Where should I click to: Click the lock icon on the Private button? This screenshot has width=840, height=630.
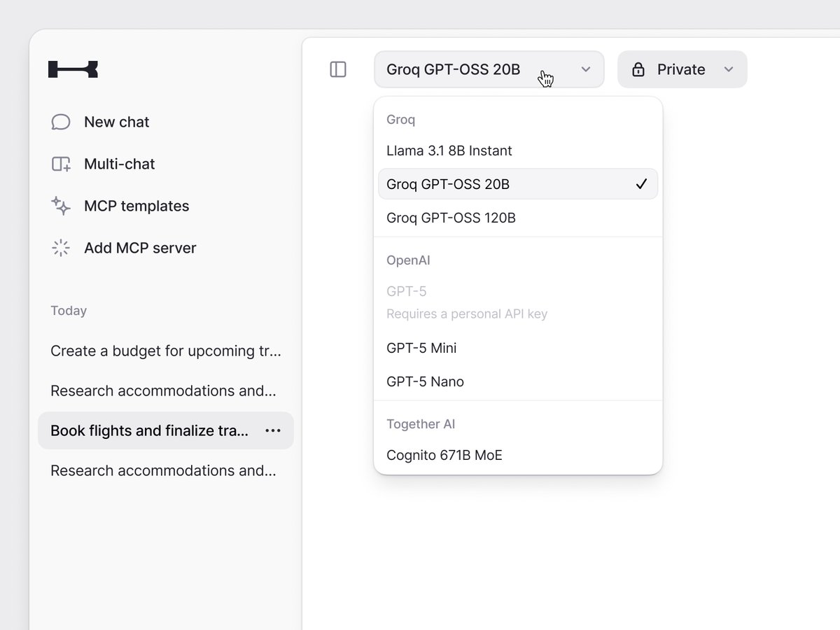tap(638, 69)
